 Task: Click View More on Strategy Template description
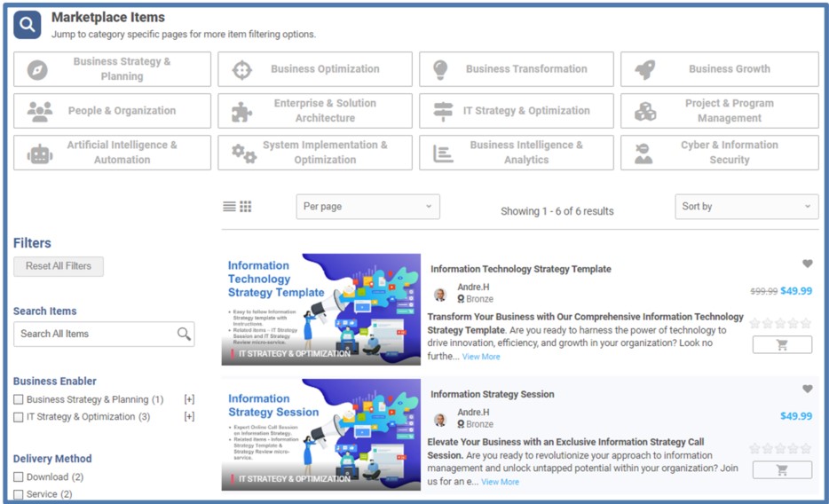point(481,357)
